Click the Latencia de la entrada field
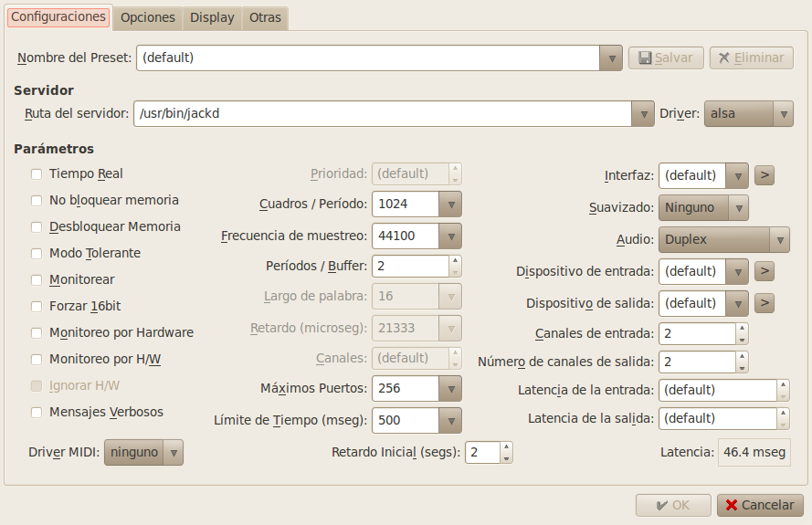The height and width of the screenshot is (525, 812). pyautogui.click(x=718, y=391)
